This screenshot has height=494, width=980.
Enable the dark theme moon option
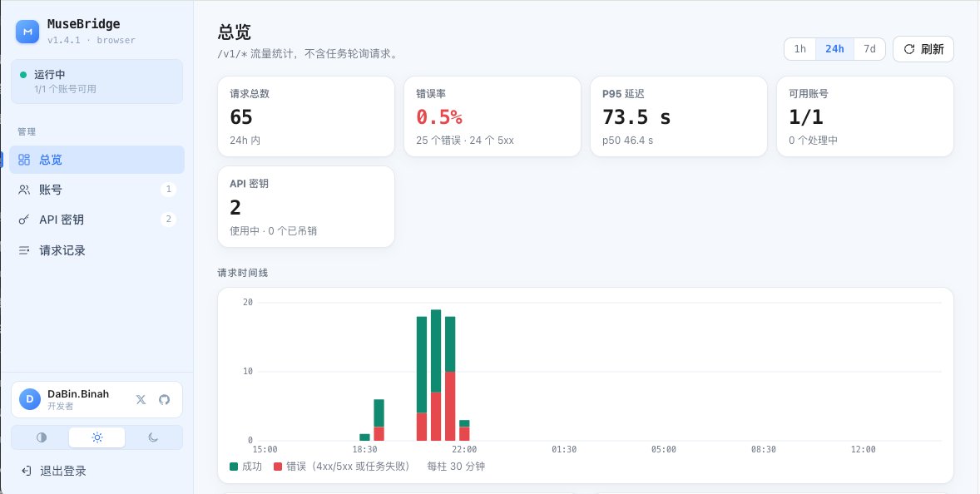coord(153,437)
